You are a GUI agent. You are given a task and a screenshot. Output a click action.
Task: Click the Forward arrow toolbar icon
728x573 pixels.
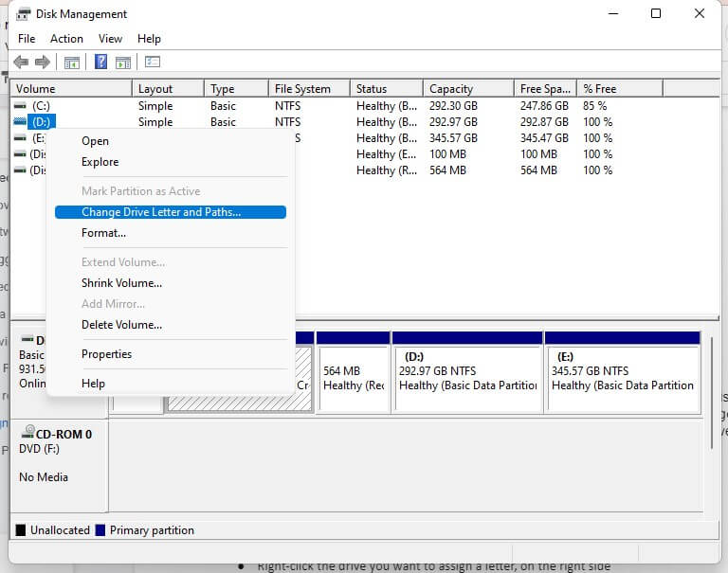point(43,62)
